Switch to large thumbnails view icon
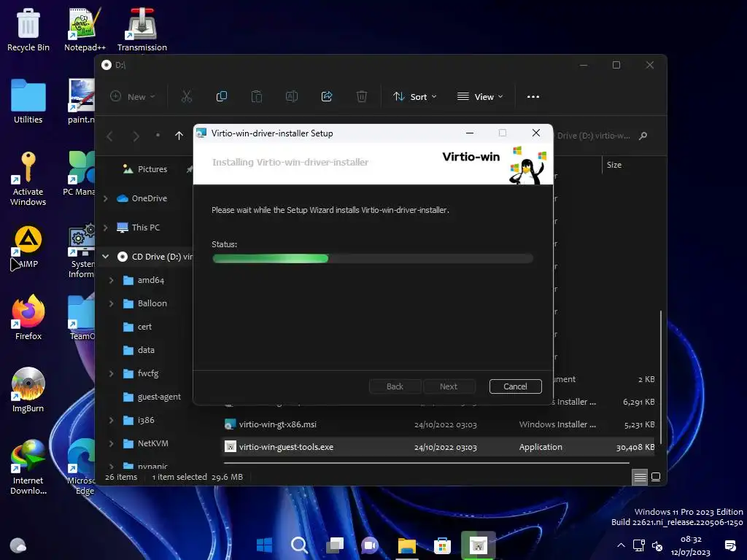Viewport: 747px width, 560px height. [656, 477]
